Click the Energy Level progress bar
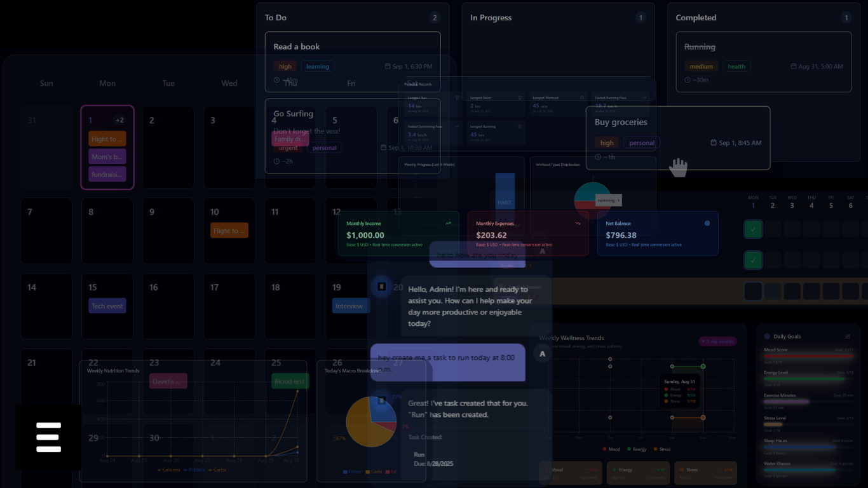 pos(808,379)
